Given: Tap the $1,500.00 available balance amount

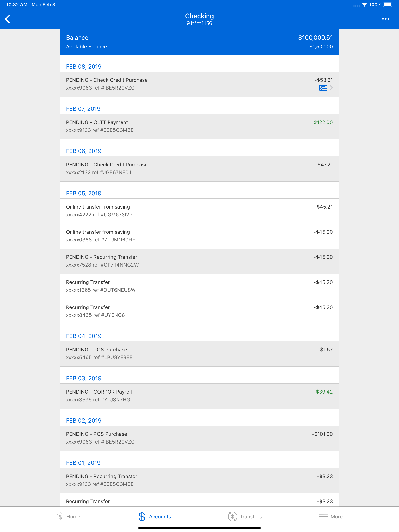Looking at the screenshot, I should (321, 47).
